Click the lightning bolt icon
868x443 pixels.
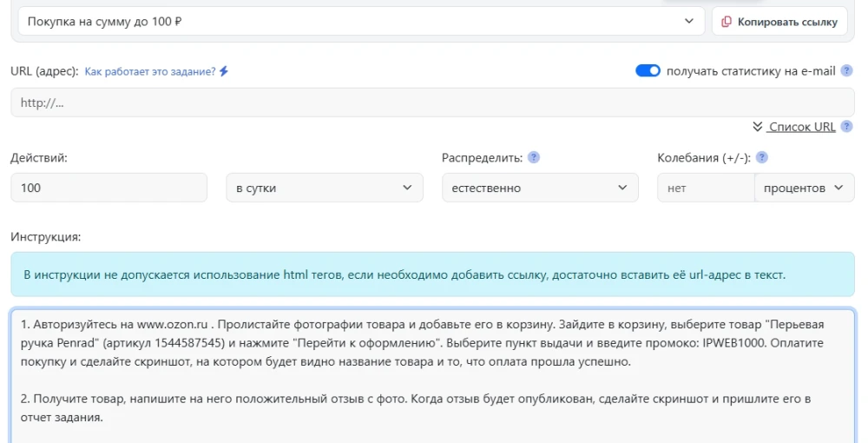(224, 71)
